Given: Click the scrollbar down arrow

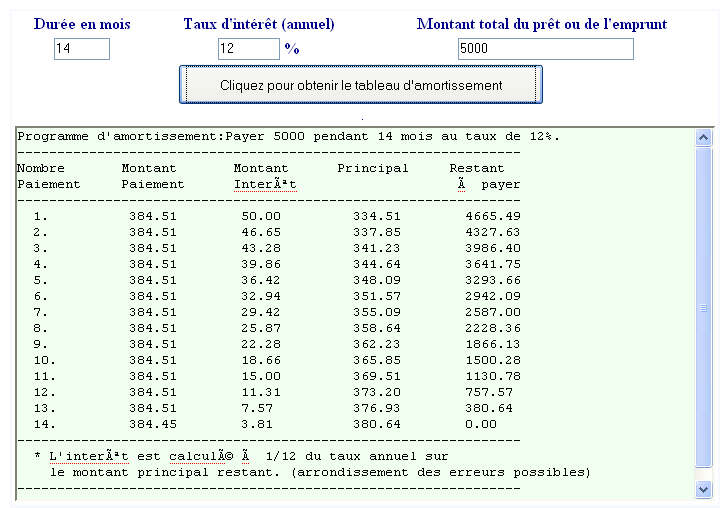Looking at the screenshot, I should (703, 489).
